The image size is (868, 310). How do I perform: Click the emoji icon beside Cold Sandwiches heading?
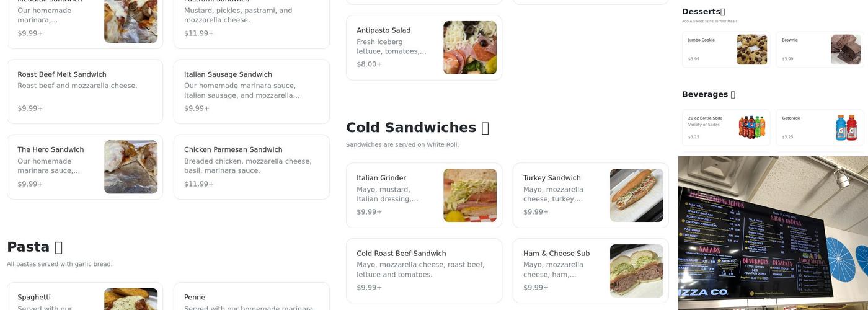(x=485, y=128)
